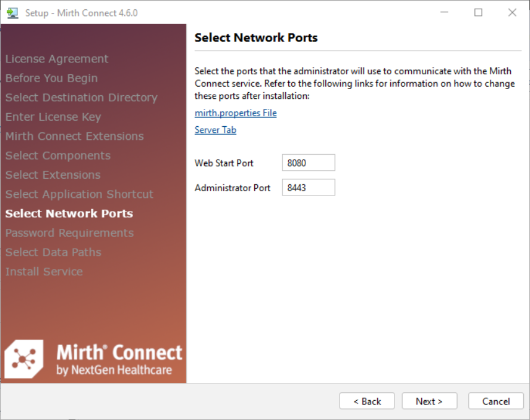The height and width of the screenshot is (420, 530).
Task: Choose the Select Destination Directory step
Action: tap(81, 98)
